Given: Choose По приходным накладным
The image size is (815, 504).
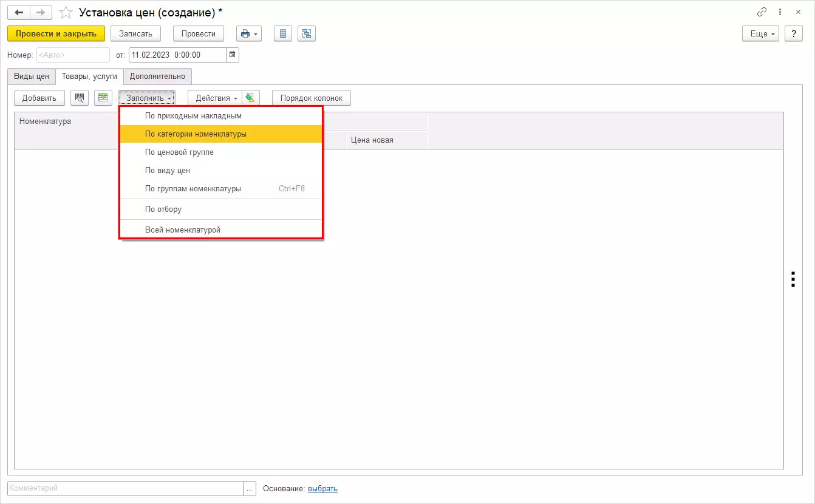Looking at the screenshot, I should [221, 115].
